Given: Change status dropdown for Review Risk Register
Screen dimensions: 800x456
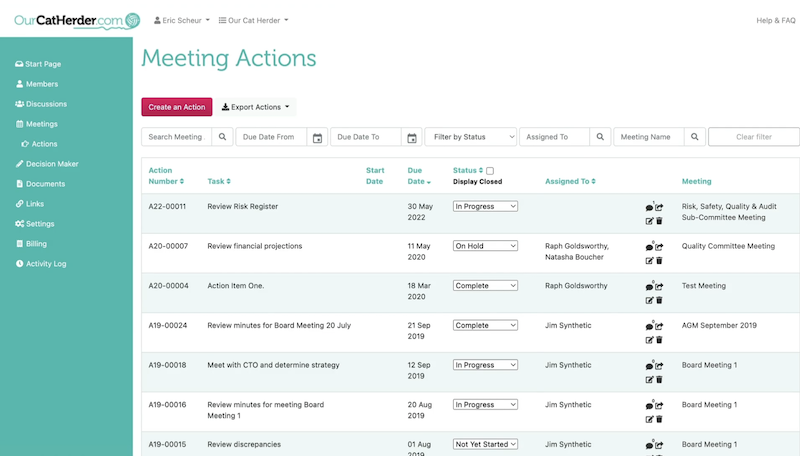Looking at the screenshot, I should 485,206.
